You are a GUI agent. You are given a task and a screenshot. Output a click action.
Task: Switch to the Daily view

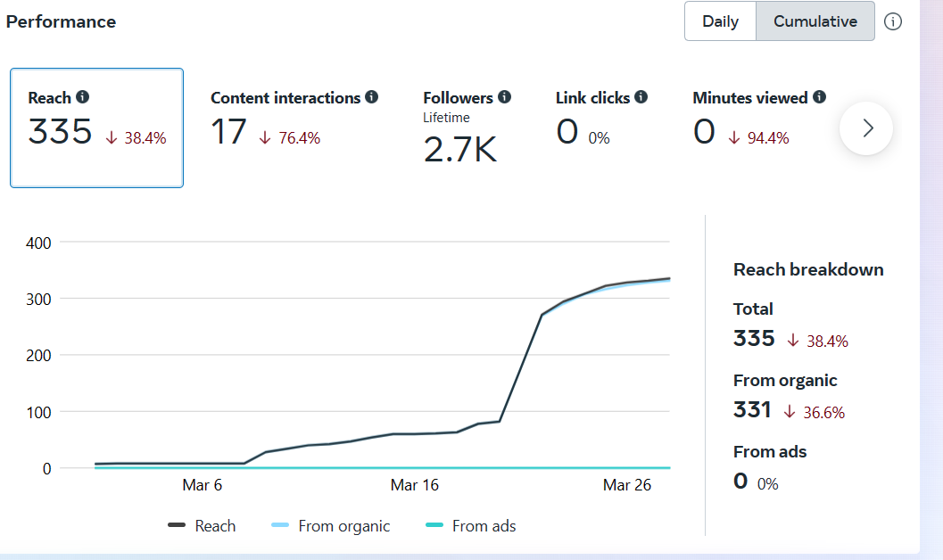click(720, 21)
